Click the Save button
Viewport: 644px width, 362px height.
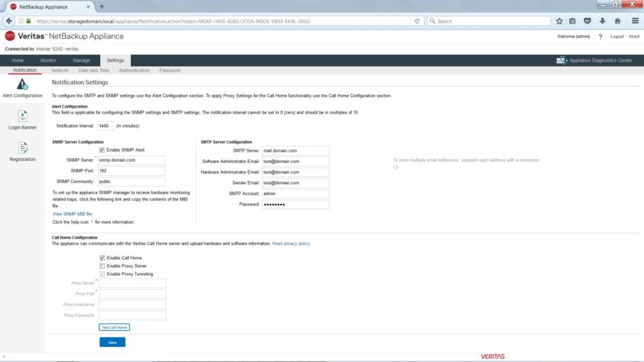pos(112,343)
